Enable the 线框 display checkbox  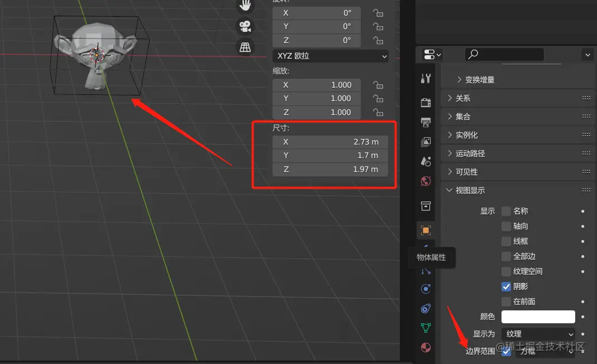click(x=506, y=241)
